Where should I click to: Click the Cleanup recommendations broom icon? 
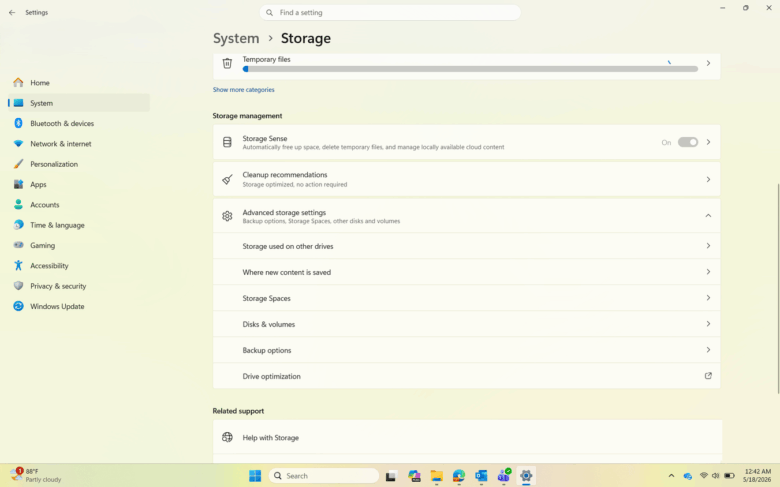tap(227, 179)
